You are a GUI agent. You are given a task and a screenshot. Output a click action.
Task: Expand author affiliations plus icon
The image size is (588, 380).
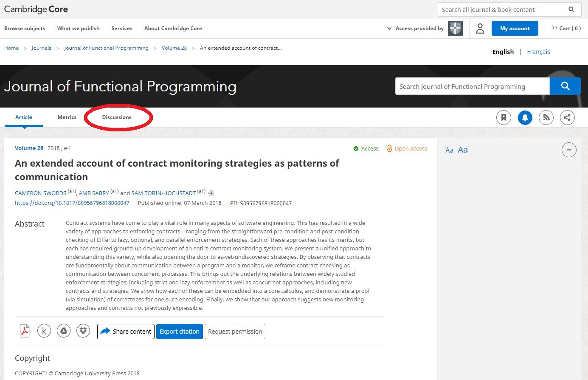click(x=211, y=193)
